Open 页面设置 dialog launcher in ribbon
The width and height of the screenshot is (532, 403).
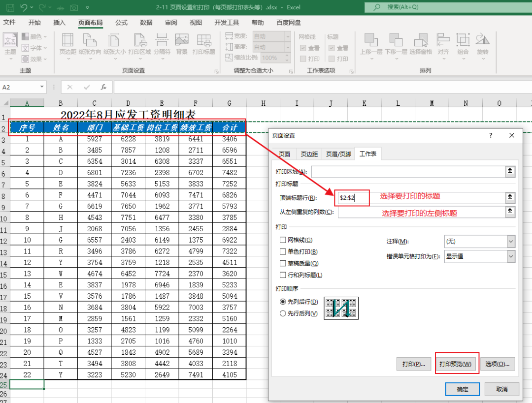(216, 71)
